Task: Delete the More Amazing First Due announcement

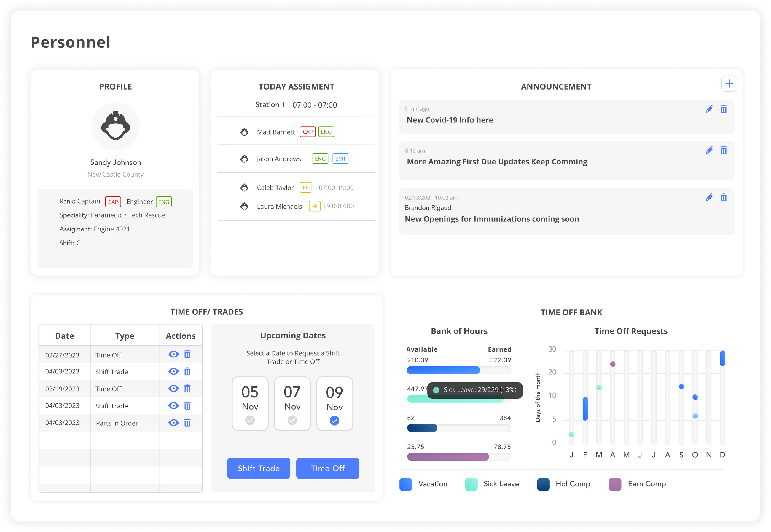Action: [x=724, y=150]
